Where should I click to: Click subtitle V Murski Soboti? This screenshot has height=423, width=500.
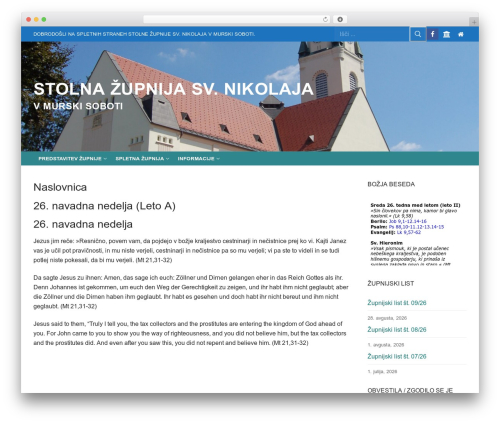click(x=78, y=106)
